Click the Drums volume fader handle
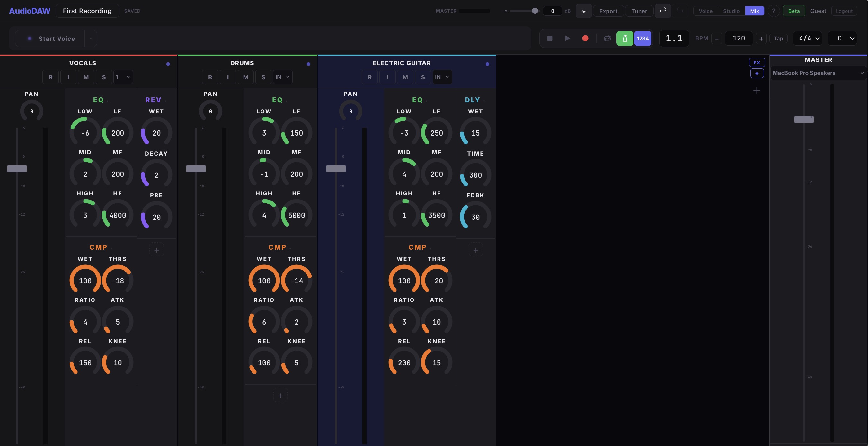Image resolution: width=868 pixels, height=446 pixels. click(196, 169)
